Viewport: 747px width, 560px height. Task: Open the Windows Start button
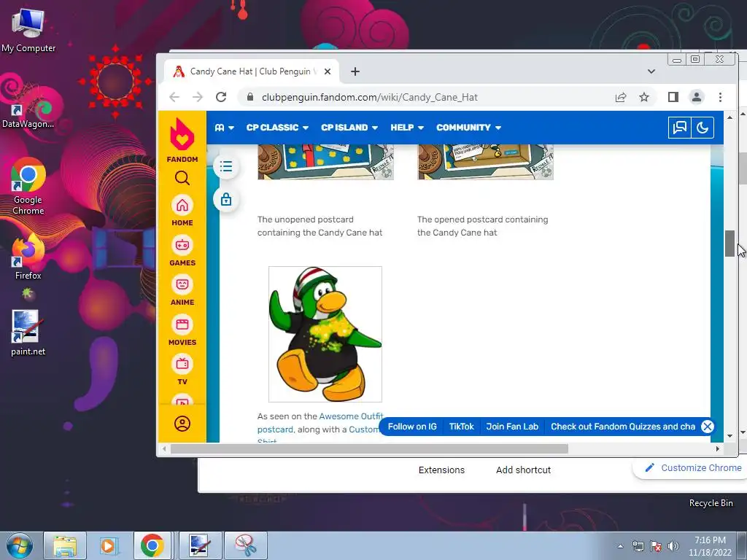pyautogui.click(x=20, y=545)
